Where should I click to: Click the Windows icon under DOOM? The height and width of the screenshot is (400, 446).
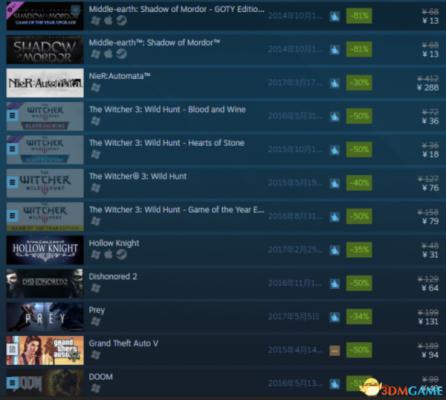(x=95, y=388)
